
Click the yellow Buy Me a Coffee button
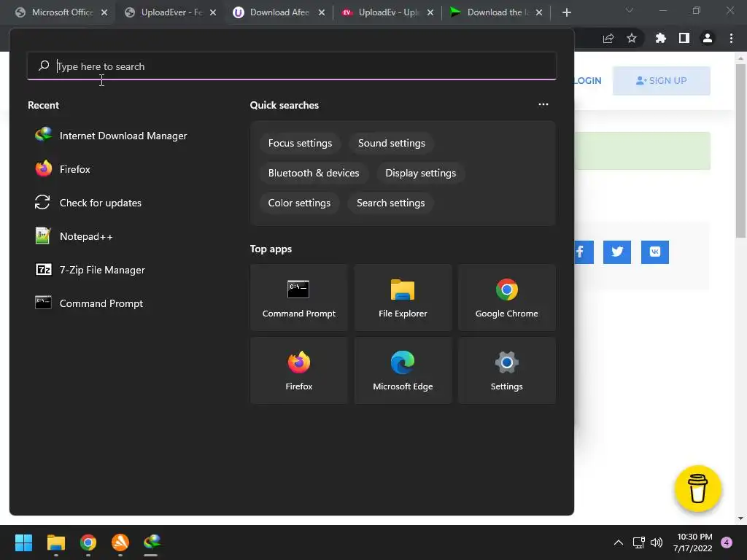698,489
